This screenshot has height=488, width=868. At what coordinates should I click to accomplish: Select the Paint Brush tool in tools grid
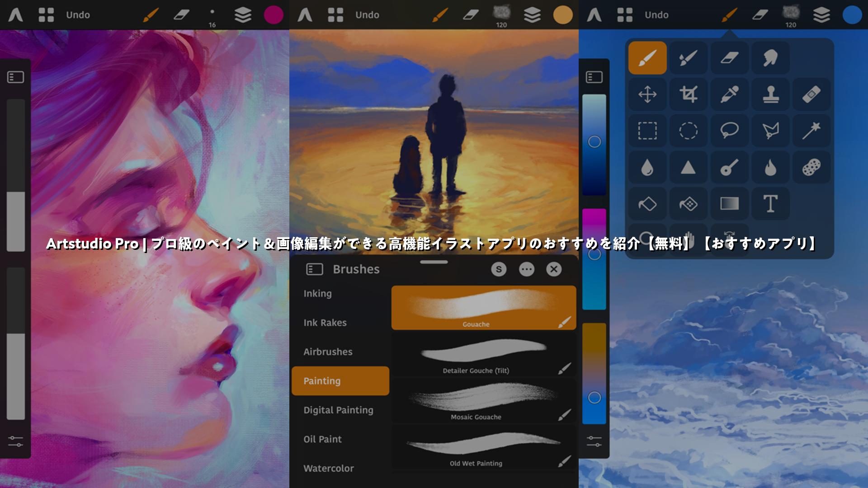pyautogui.click(x=647, y=58)
